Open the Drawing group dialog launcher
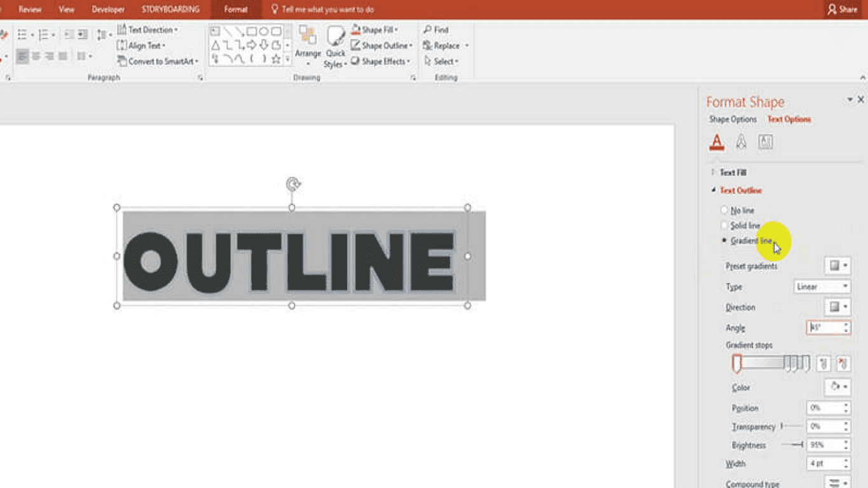 coord(413,78)
